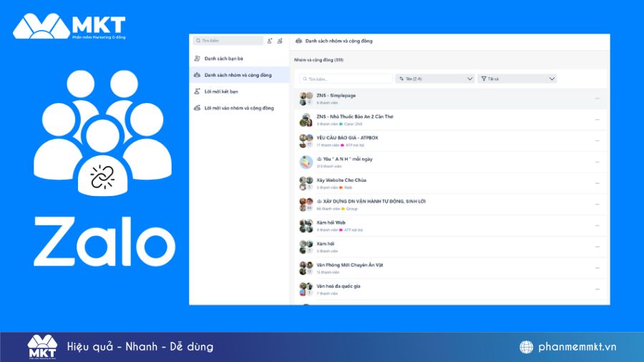Viewport: 644px width, 362px height.
Task: Click the YÊU CẦU BÁO GIÁ - ATPBOX avatar
Action: click(306, 141)
